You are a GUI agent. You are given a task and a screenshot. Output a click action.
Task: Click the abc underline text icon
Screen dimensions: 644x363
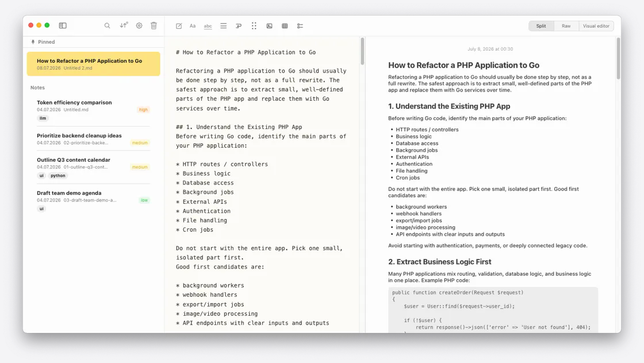point(208,26)
